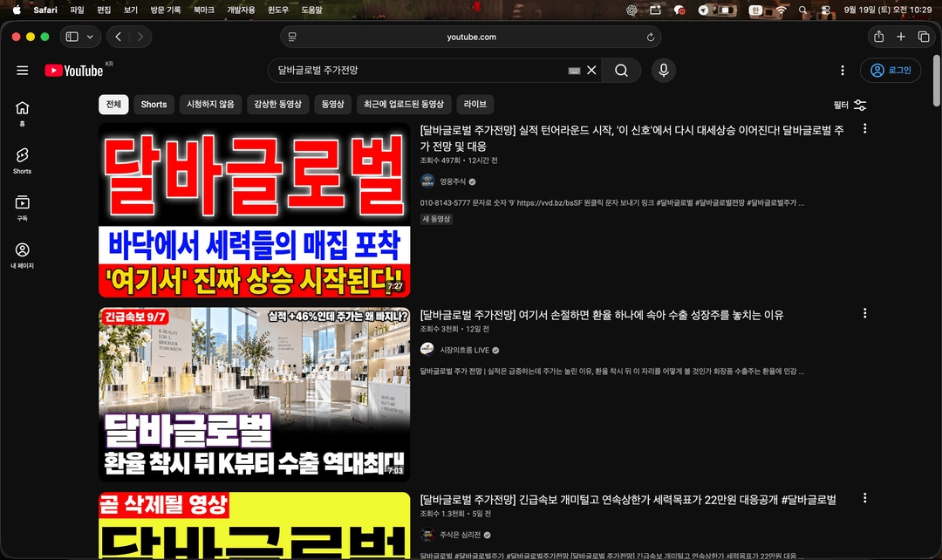Open the 영웅주식 channel name link

click(x=453, y=181)
